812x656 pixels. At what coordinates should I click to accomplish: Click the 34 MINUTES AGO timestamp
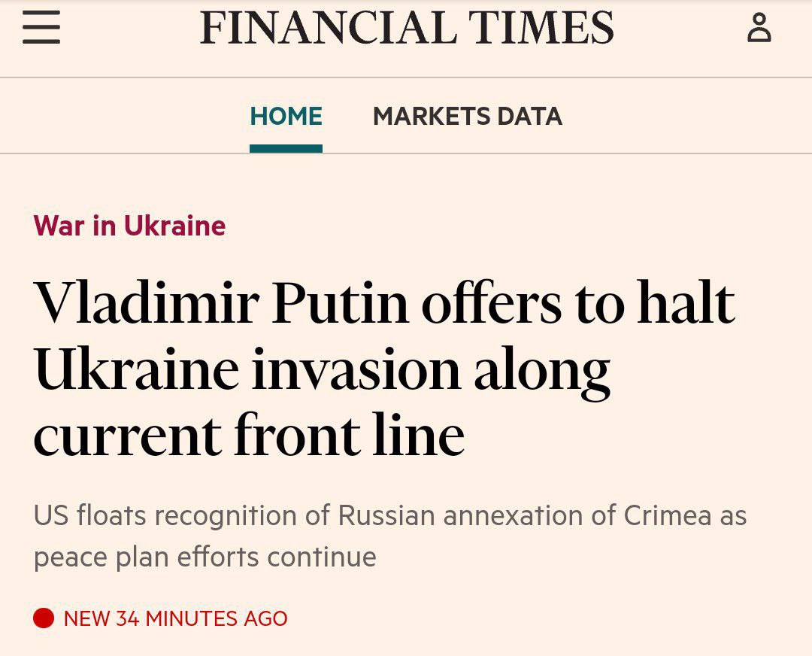[x=201, y=618]
